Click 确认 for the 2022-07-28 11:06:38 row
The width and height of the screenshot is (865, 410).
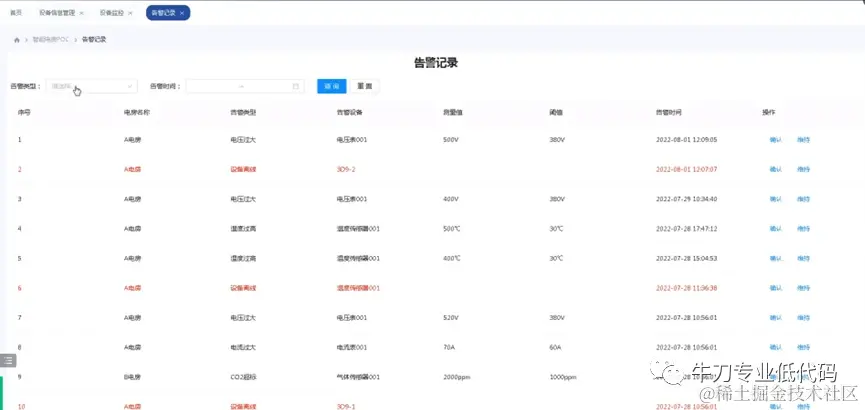pos(776,288)
